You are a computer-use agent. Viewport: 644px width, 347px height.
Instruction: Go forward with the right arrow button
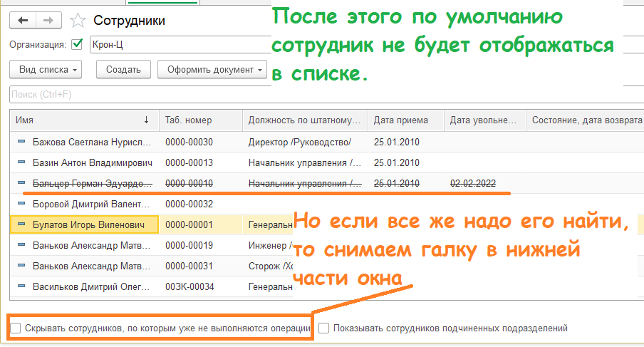(48, 20)
